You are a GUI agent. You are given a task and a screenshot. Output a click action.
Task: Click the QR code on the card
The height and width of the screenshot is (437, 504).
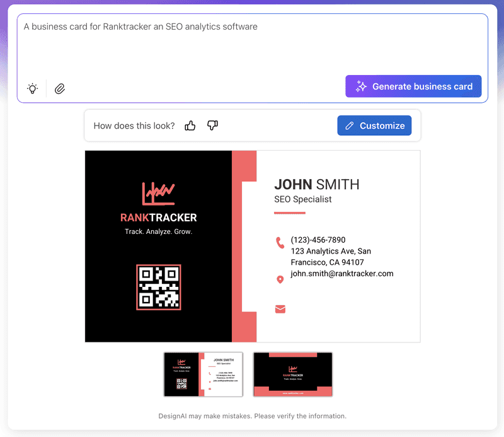(x=159, y=287)
